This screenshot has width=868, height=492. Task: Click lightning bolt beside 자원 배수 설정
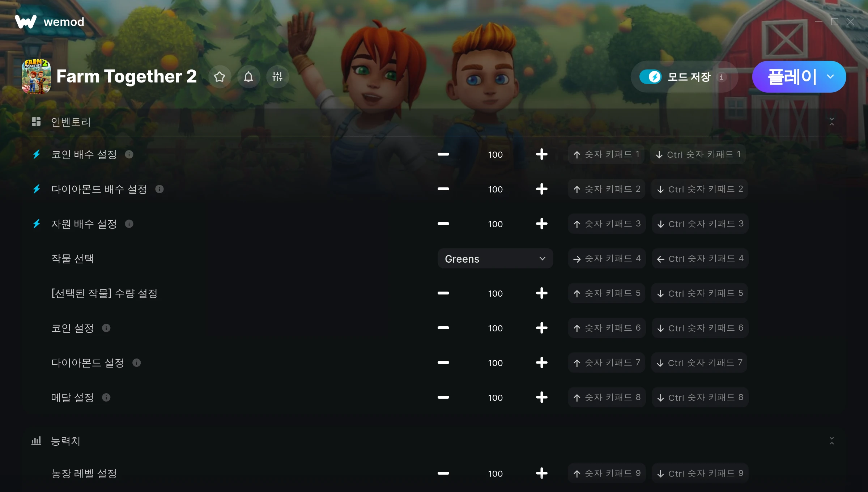(37, 224)
